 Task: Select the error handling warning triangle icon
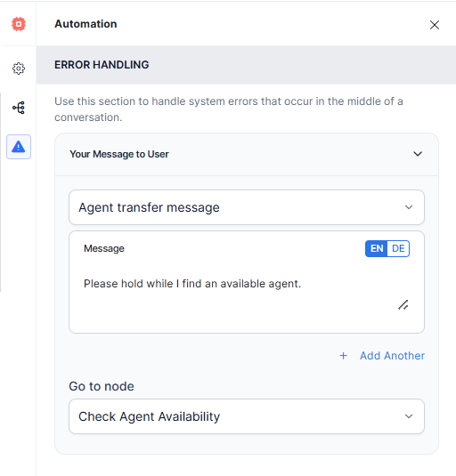click(x=19, y=147)
